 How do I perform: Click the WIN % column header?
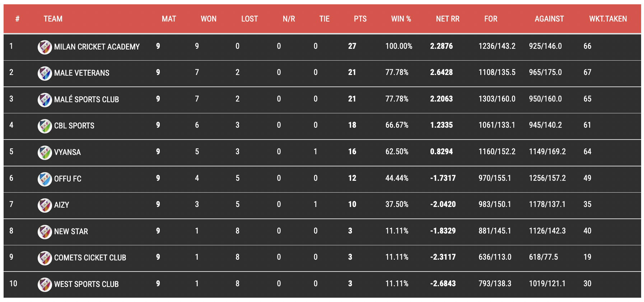401,19
